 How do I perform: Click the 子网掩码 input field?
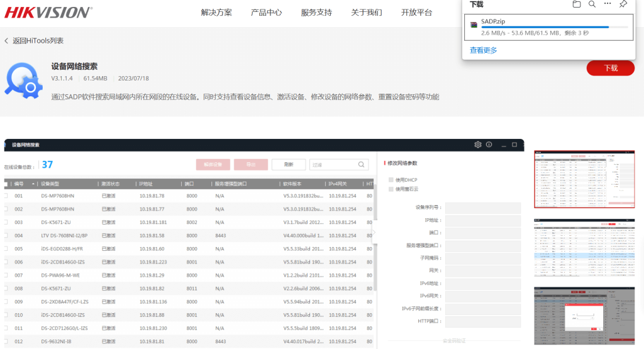click(482, 258)
